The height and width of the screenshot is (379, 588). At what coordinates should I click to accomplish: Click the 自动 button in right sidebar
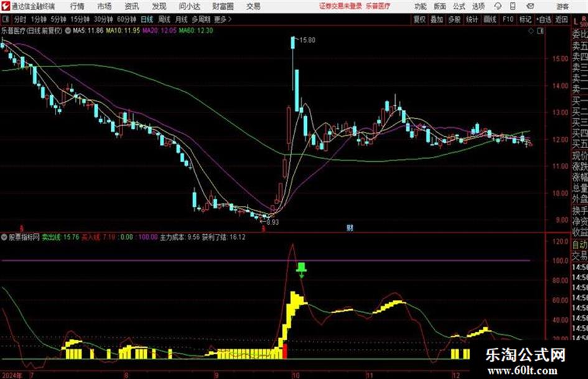(580, 245)
